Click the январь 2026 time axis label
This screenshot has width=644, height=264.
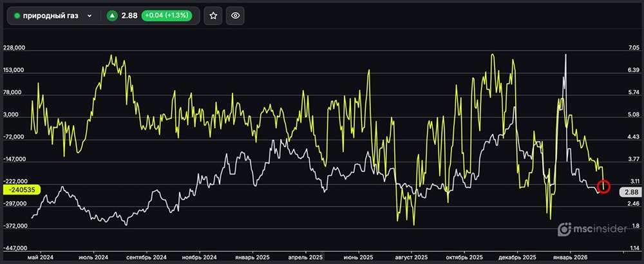pyautogui.click(x=571, y=258)
